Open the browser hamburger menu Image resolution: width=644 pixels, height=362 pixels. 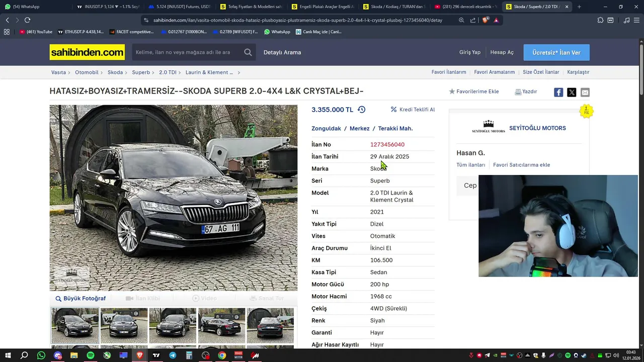point(637,20)
